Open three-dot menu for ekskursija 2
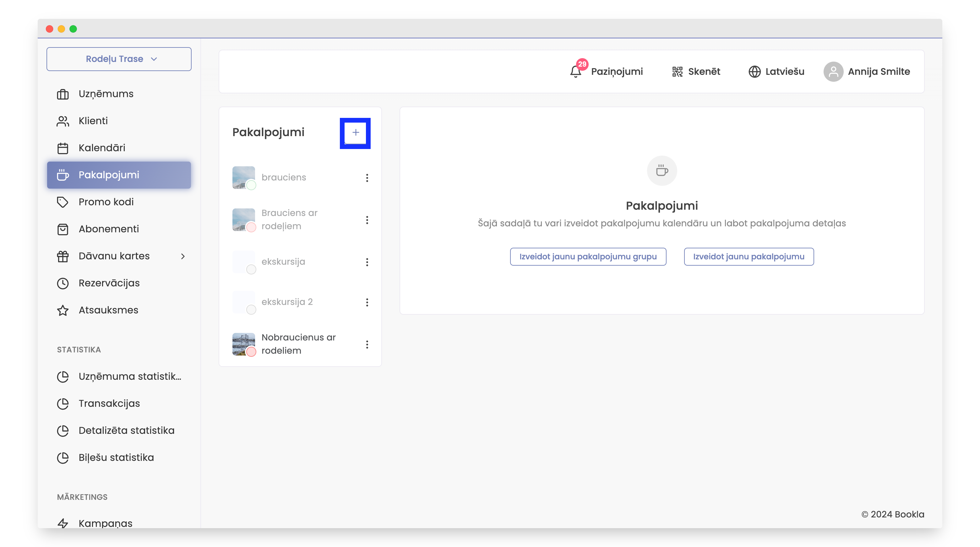 point(367,302)
